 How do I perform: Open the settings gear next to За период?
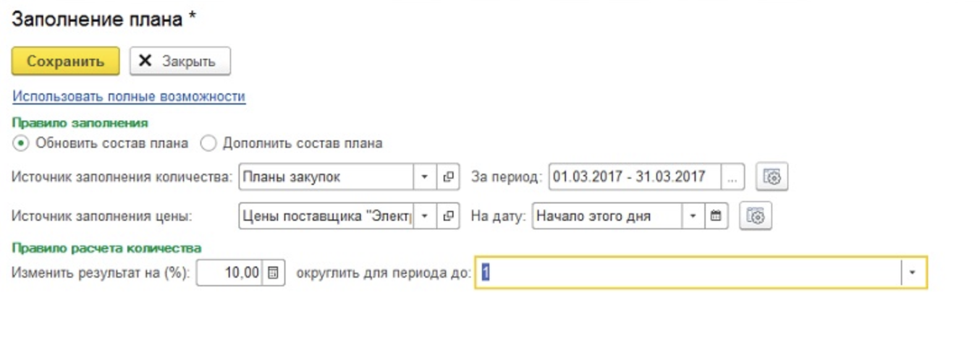click(x=772, y=177)
